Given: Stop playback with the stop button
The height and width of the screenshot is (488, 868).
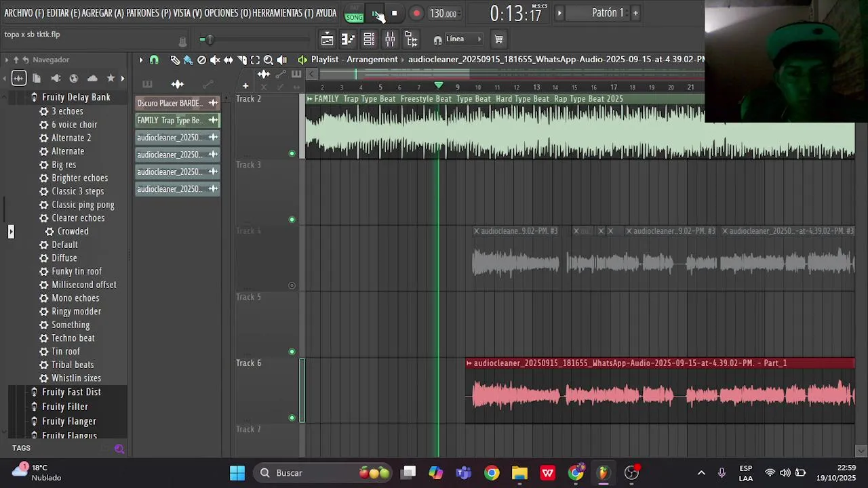Looking at the screenshot, I should 394,14.
